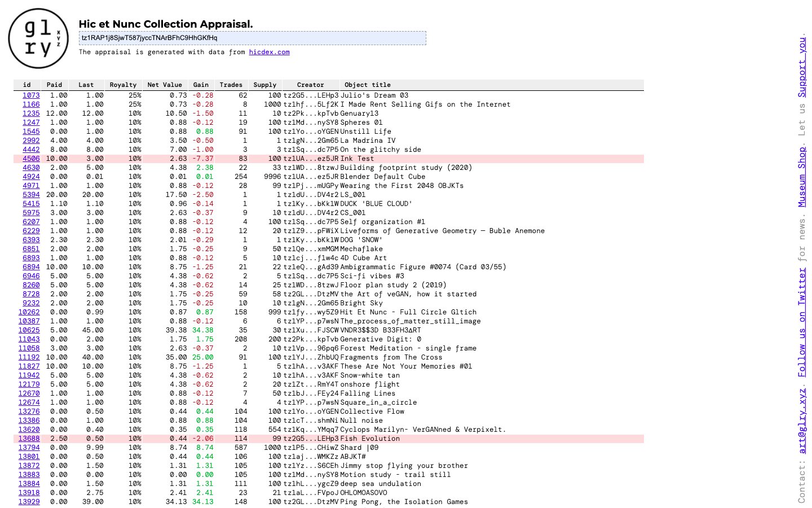
Task: Select title 'Snow-white tan'
Action: (x=370, y=375)
